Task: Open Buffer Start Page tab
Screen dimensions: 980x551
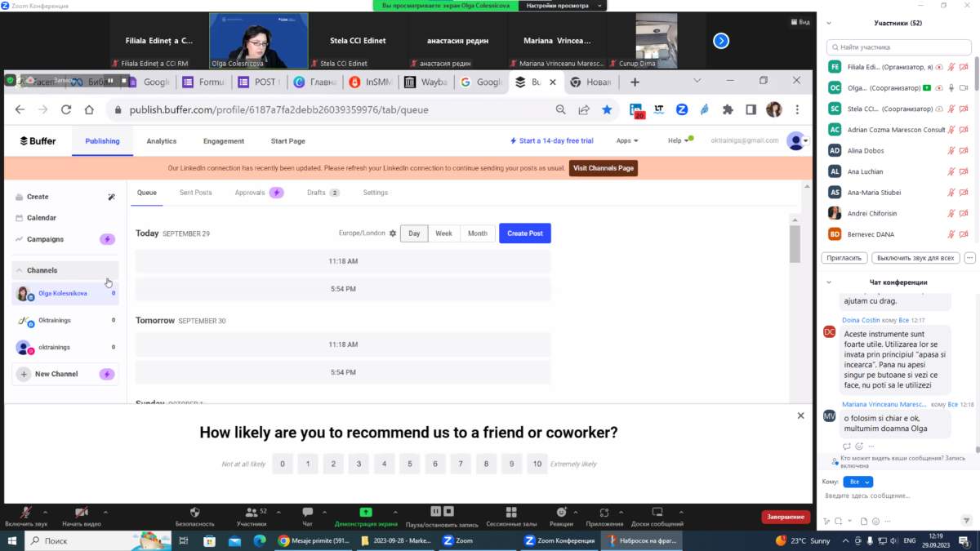Action: point(287,141)
